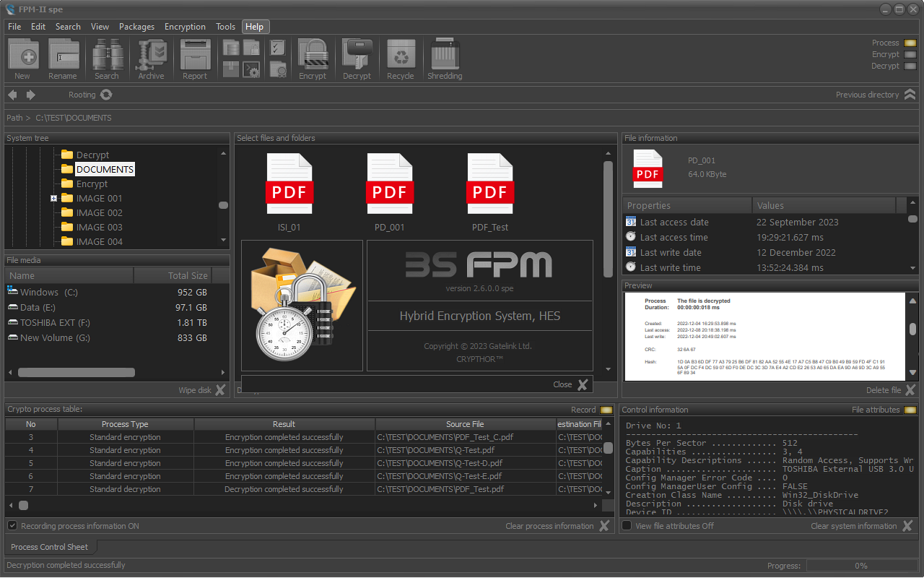
Task: Open the File menu
Action: 14,27
